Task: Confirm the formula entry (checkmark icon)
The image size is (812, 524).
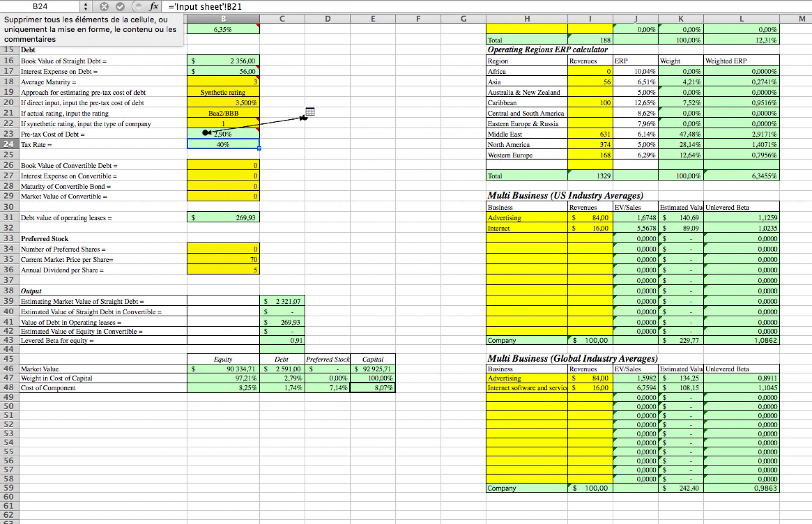Action: click(121, 6)
